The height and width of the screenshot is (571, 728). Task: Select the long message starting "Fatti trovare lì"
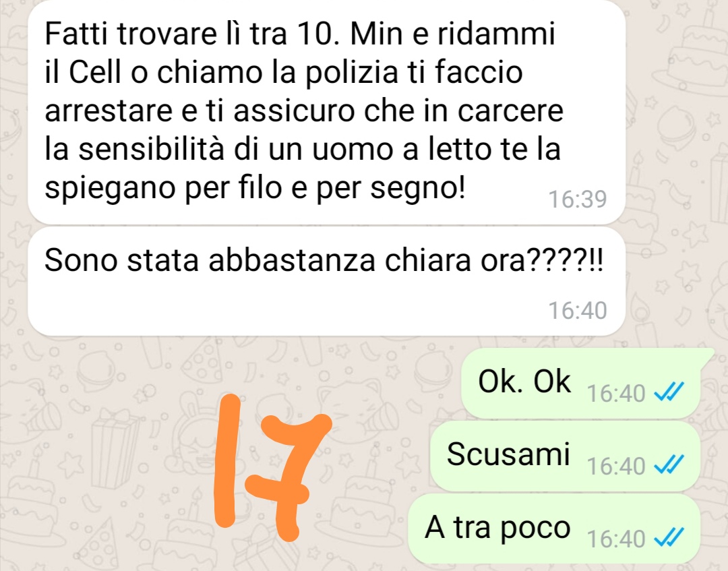[x=326, y=113]
